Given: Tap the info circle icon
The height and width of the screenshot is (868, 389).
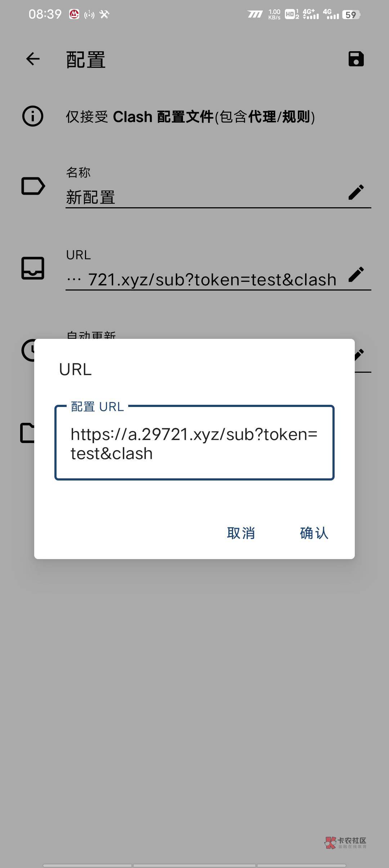Looking at the screenshot, I should (x=33, y=116).
